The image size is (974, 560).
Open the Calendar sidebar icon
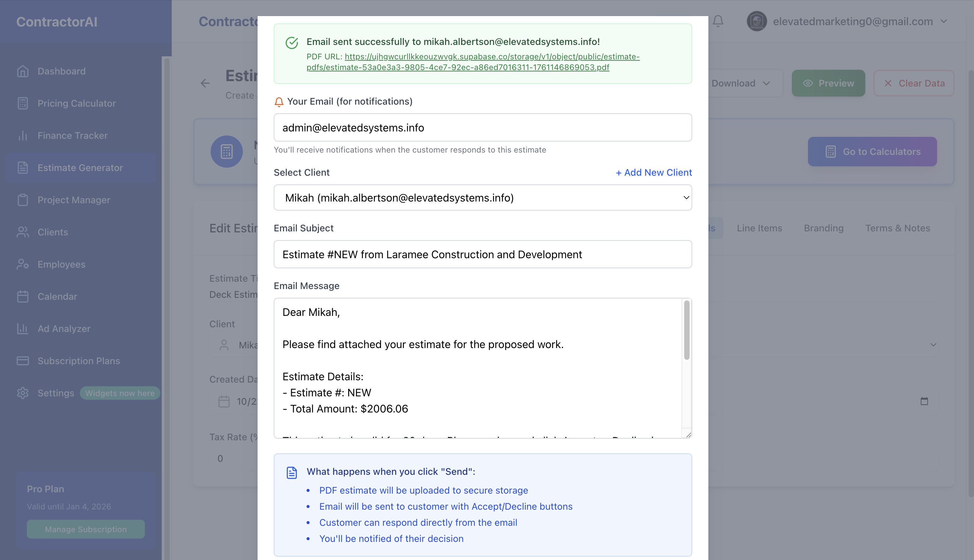23,296
